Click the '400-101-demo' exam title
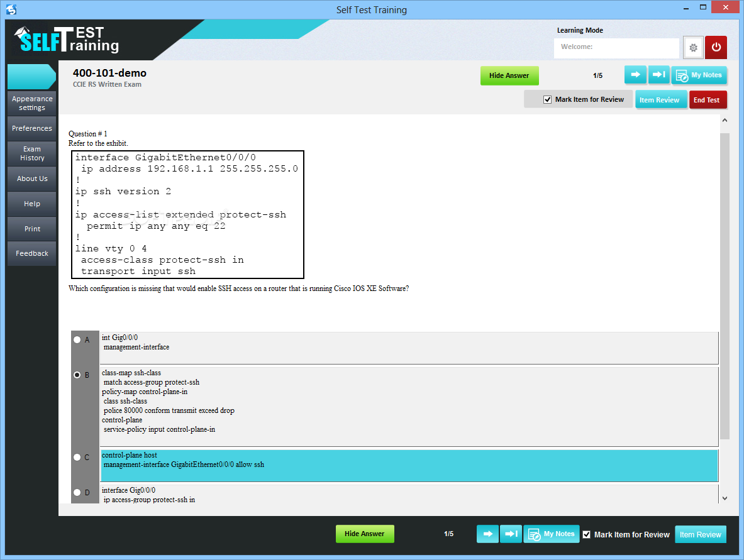Image resolution: width=744 pixels, height=560 pixels. tap(109, 73)
